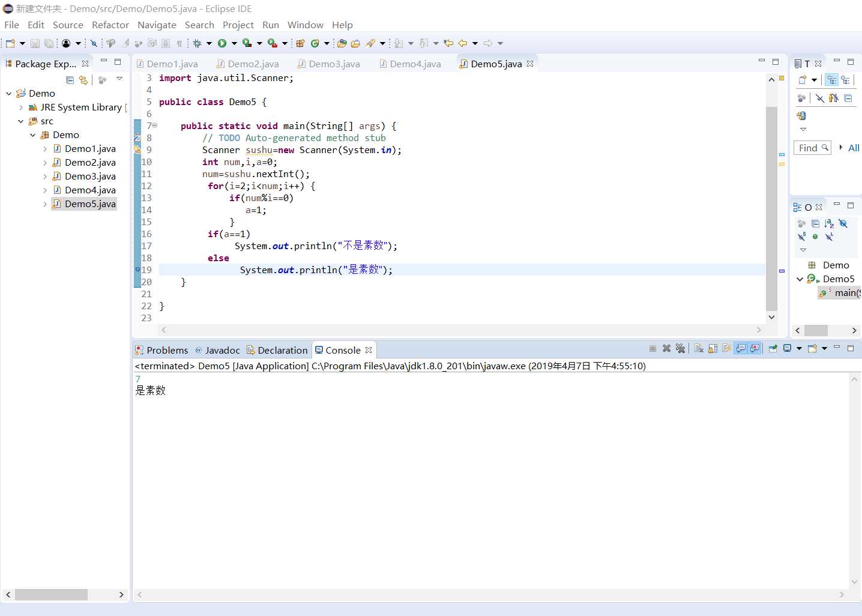
Task: Switch to the Declaration tab
Action: click(277, 350)
